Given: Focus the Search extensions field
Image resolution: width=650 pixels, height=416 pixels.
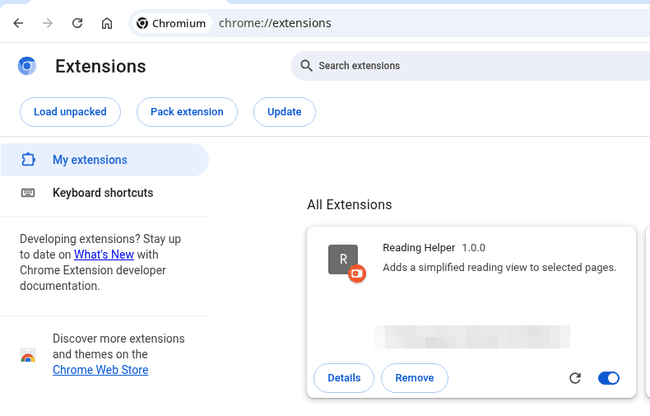Looking at the screenshot, I should [470, 65].
